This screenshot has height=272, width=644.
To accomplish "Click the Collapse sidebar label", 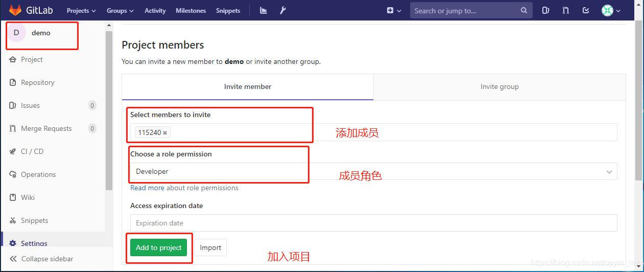I will [47, 259].
